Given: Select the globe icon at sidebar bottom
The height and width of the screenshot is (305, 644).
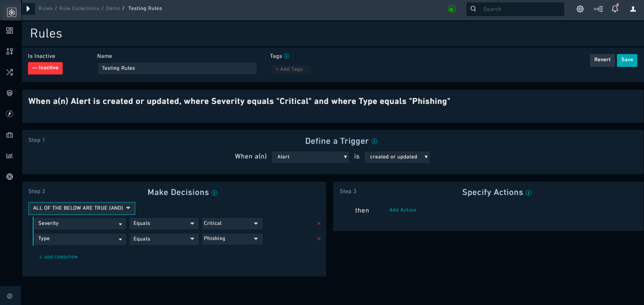Looking at the screenshot, I should coord(9,176).
